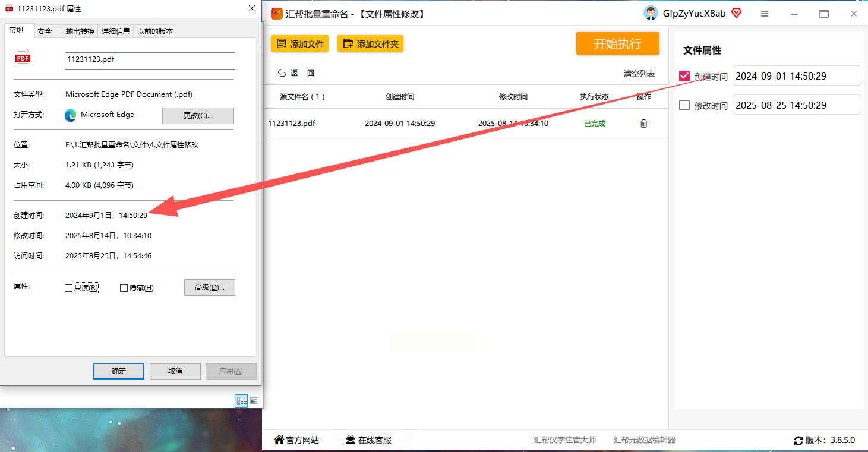Check the 隐藏 attribute checkbox
The width and height of the screenshot is (868, 452).
coord(124,287)
